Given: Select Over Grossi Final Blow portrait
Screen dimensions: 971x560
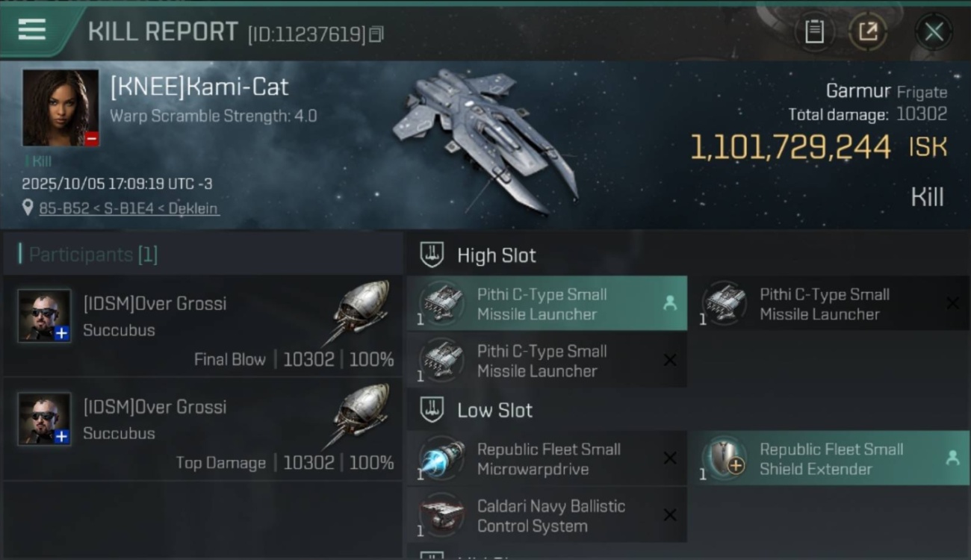Looking at the screenshot, I should pyautogui.click(x=45, y=316).
